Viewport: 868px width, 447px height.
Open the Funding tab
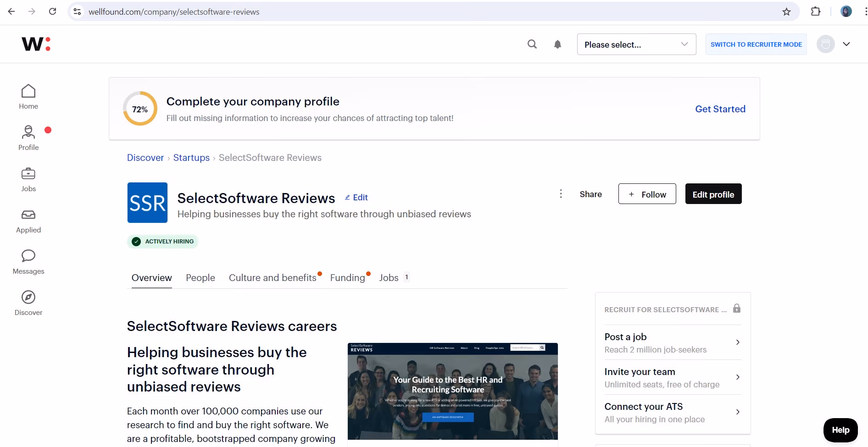point(348,278)
